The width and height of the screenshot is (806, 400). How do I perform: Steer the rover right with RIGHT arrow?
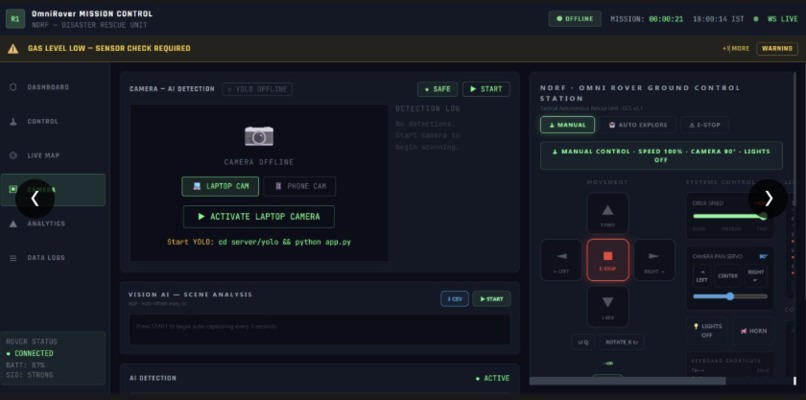[x=654, y=260]
